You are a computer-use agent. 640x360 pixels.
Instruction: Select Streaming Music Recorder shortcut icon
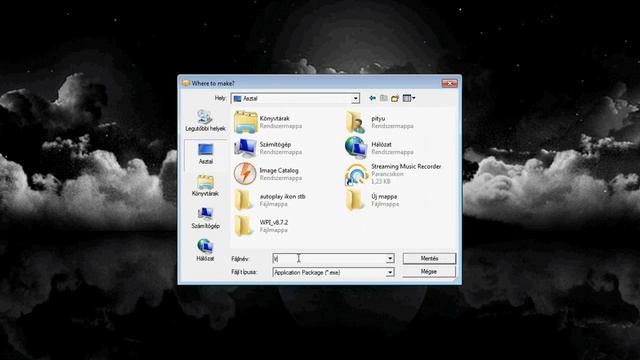point(356,175)
